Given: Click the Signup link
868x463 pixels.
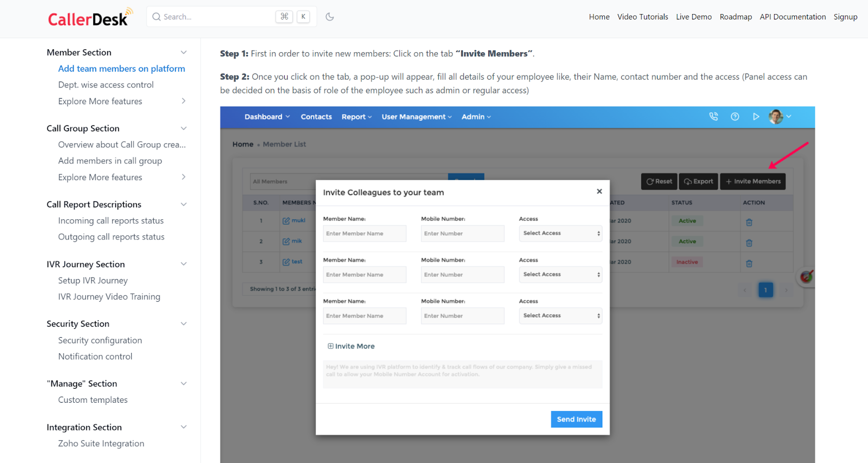Looking at the screenshot, I should (x=845, y=17).
